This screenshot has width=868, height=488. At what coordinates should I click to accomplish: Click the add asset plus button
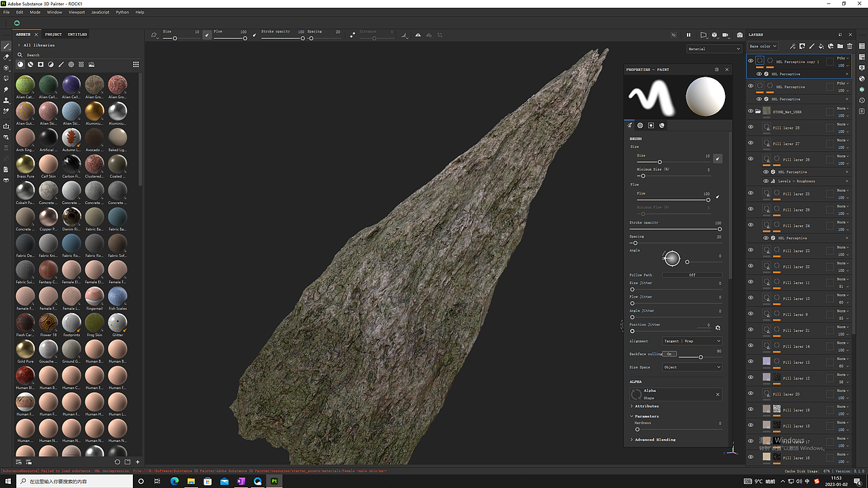[138, 462]
